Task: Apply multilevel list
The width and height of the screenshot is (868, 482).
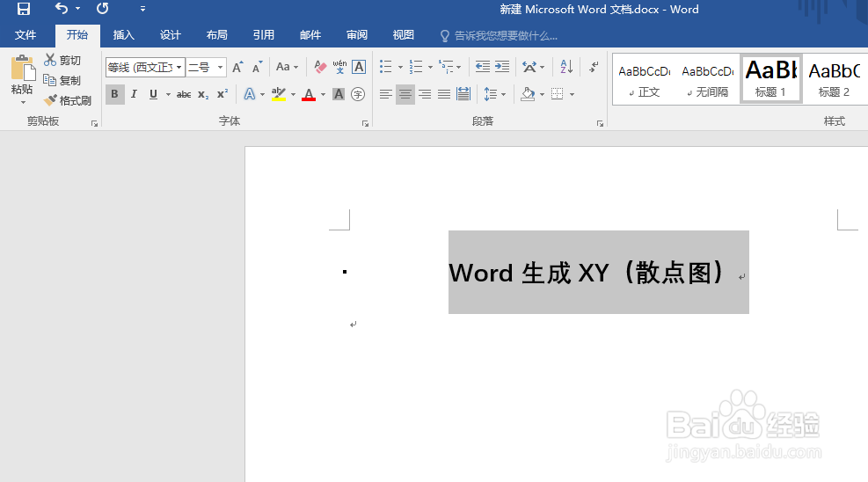Action: 446,67
